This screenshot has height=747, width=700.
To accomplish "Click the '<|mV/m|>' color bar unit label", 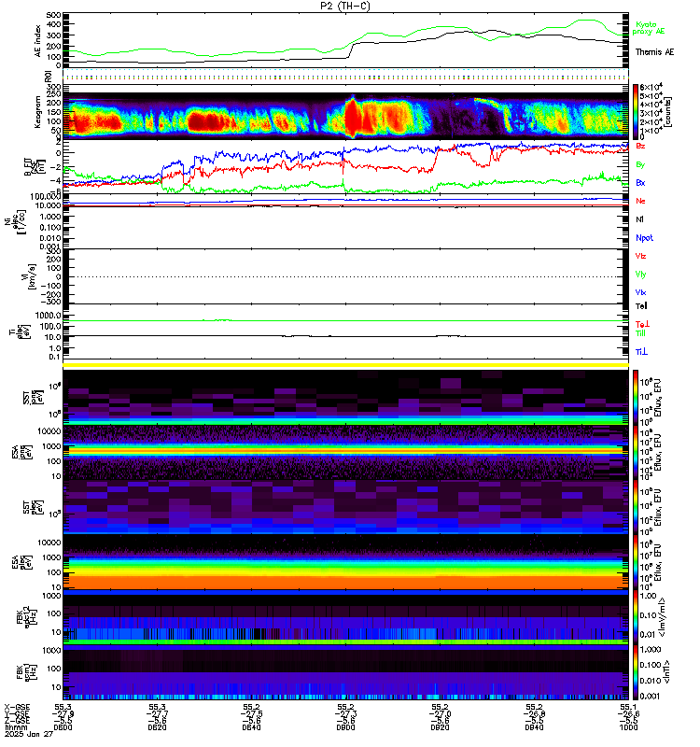I will [663, 617].
